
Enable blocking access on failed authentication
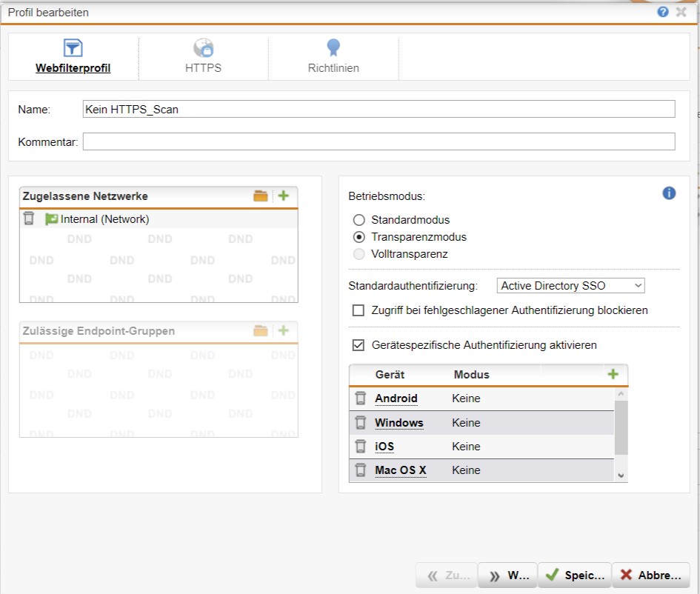click(x=359, y=310)
